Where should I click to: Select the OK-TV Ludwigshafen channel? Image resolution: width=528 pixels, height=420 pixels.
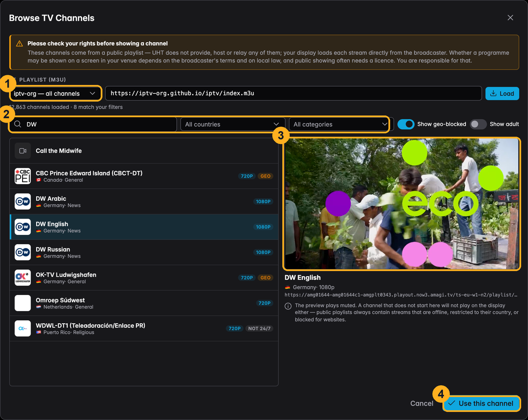[x=144, y=278]
